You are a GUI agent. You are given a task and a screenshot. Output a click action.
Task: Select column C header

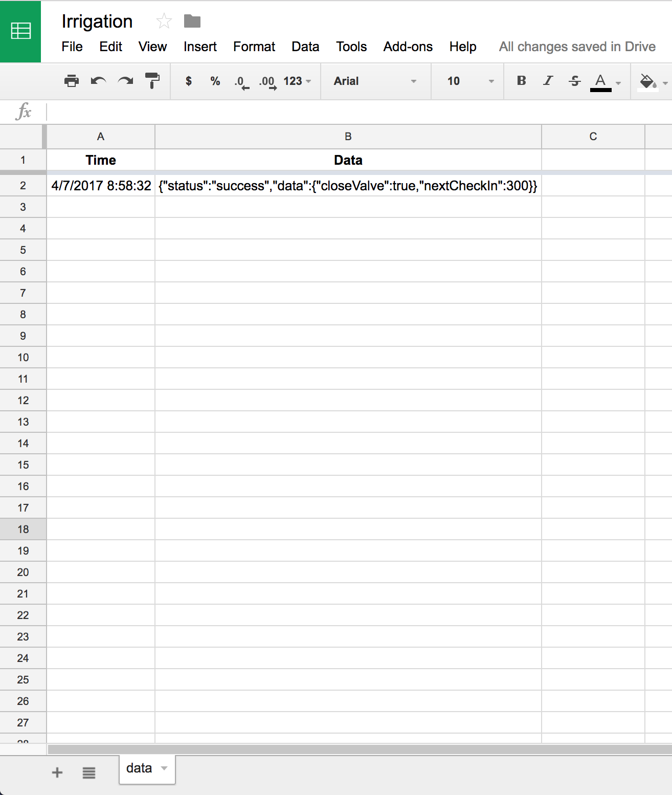[x=593, y=137]
